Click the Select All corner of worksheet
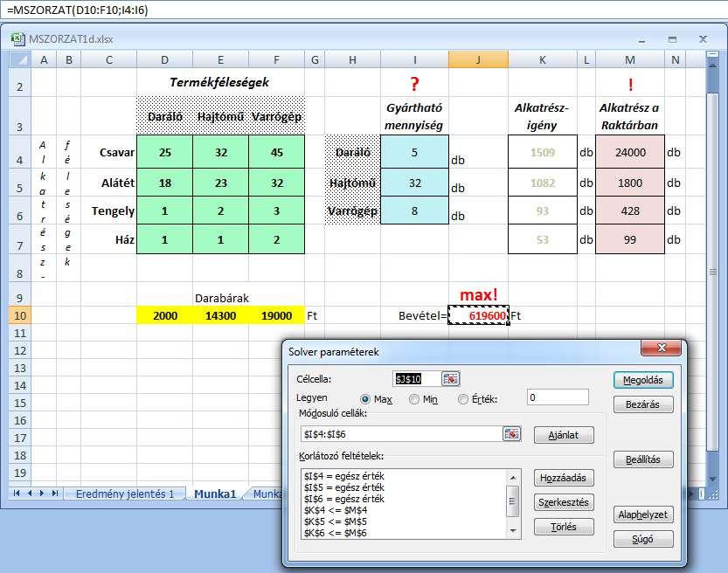This screenshot has height=573, width=728. coord(20,59)
